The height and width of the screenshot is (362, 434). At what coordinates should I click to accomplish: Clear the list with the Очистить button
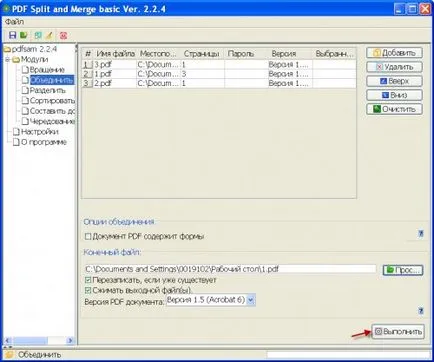(394, 109)
